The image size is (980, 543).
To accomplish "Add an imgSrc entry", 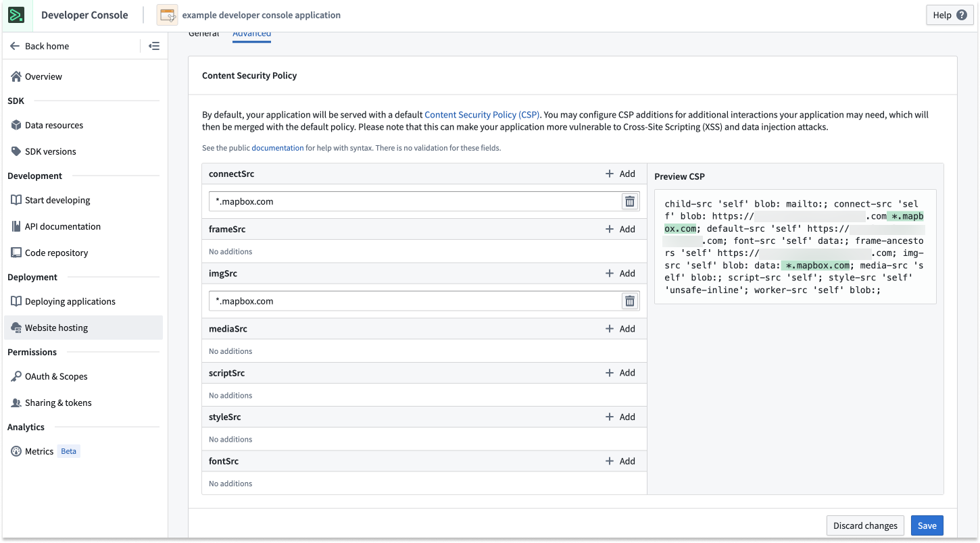I will point(620,274).
